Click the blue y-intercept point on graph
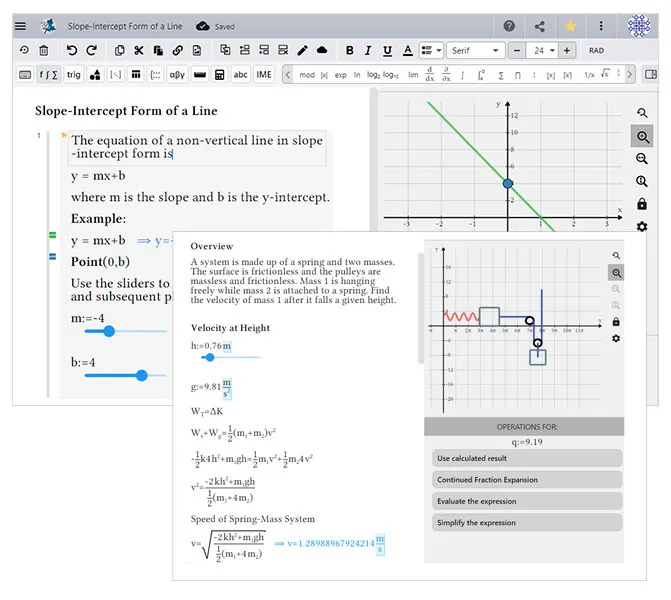 pyautogui.click(x=508, y=184)
